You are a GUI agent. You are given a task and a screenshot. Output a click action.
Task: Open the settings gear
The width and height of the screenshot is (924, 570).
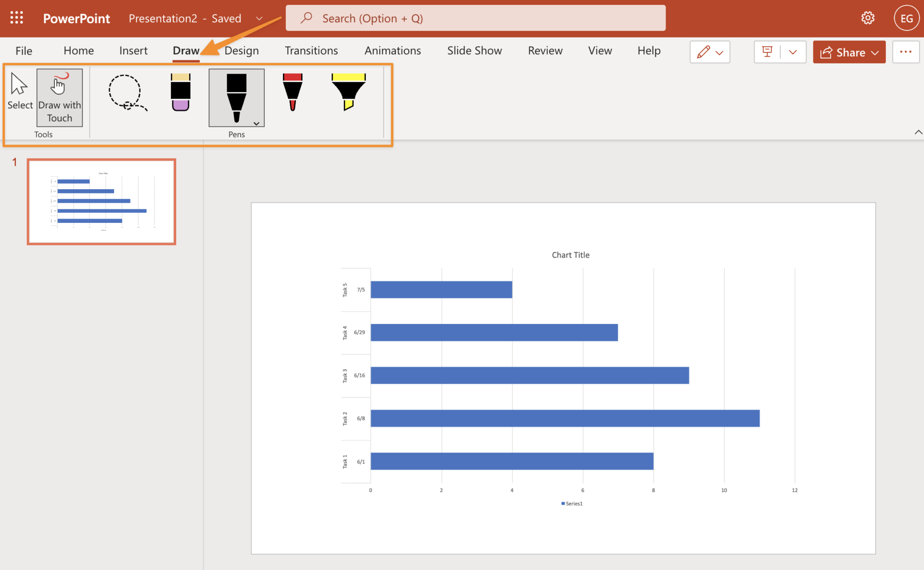tap(867, 18)
